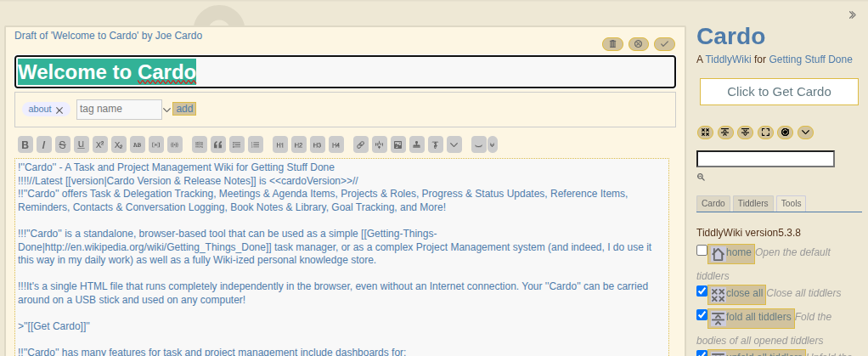Image resolution: width=868 pixels, height=356 pixels.
Task: Open the TiddlyWiki link in subtitle
Action: 728,59
